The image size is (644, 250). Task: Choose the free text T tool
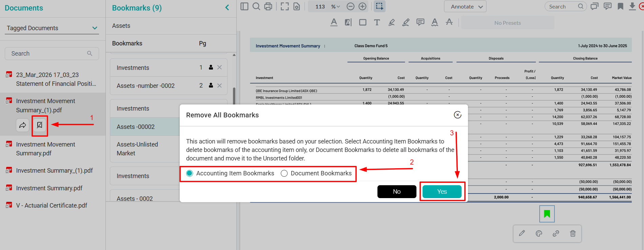tap(377, 22)
